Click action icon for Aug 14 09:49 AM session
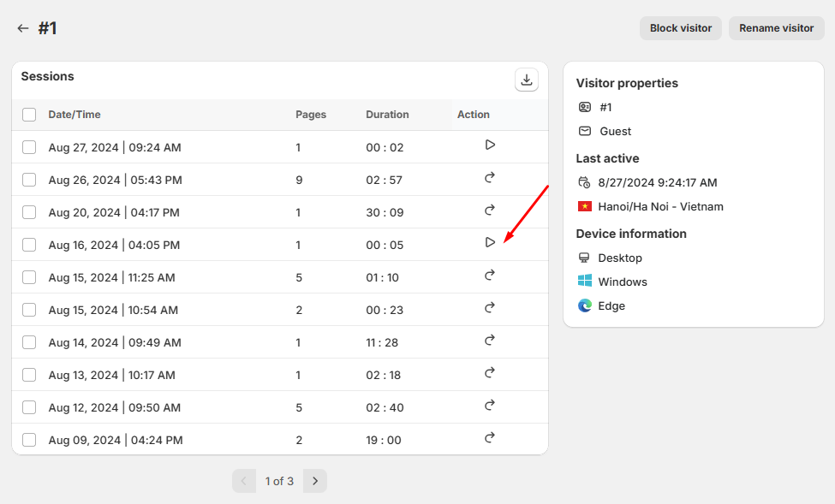 pos(490,341)
